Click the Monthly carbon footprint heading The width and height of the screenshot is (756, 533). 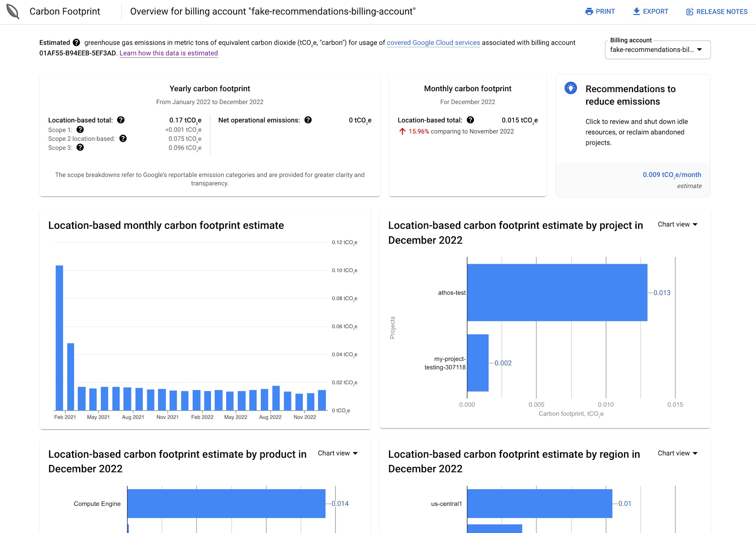pyautogui.click(x=468, y=88)
